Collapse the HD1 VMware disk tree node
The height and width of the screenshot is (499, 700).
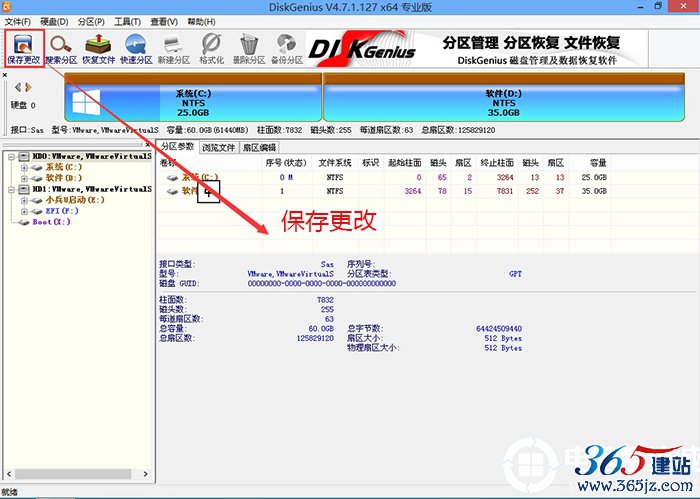coord(11,190)
